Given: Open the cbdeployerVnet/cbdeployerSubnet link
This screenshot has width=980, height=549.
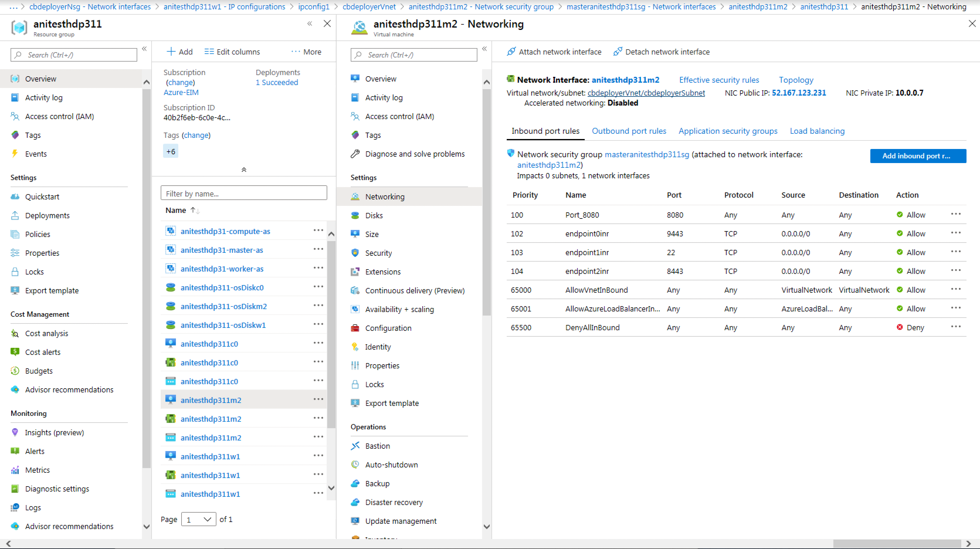Looking at the screenshot, I should pyautogui.click(x=646, y=92).
